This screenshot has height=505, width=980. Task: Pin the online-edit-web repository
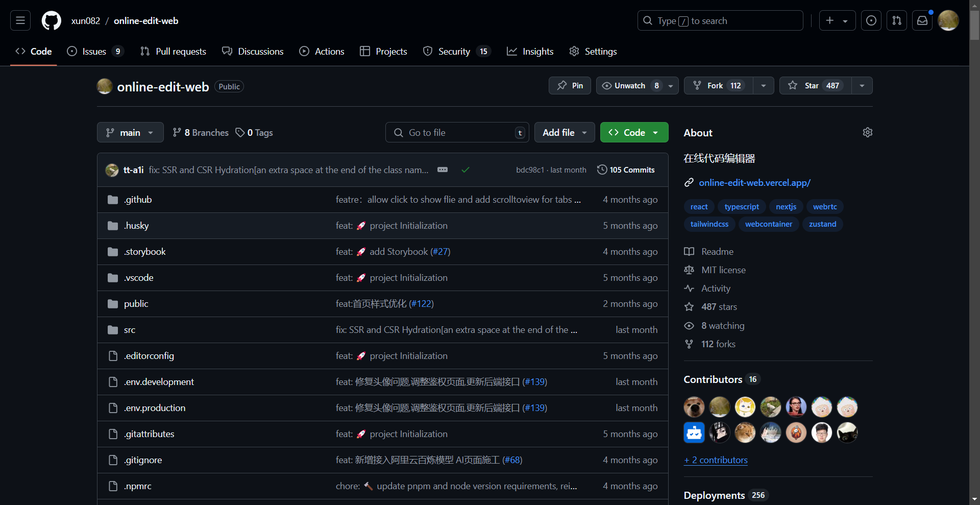[x=570, y=85]
